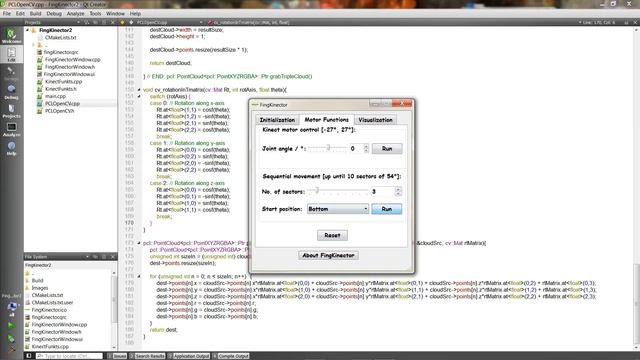This screenshot has height=360, width=640.
Task: Collapse FingKinector2 project root node
Action: coord(27,30)
